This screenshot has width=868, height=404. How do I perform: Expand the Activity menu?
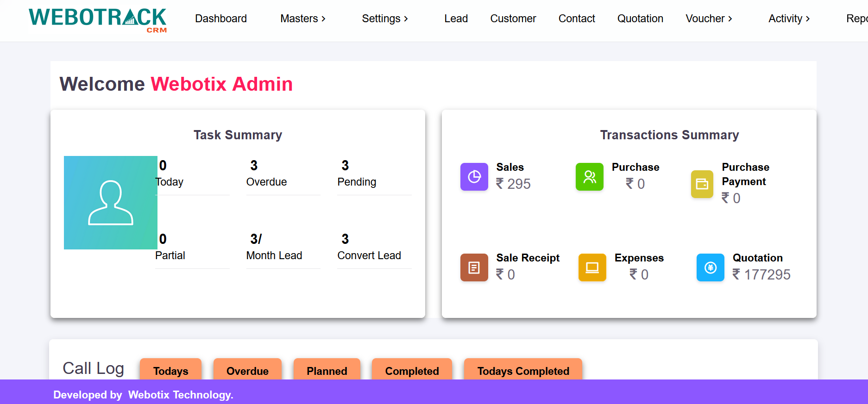point(789,19)
